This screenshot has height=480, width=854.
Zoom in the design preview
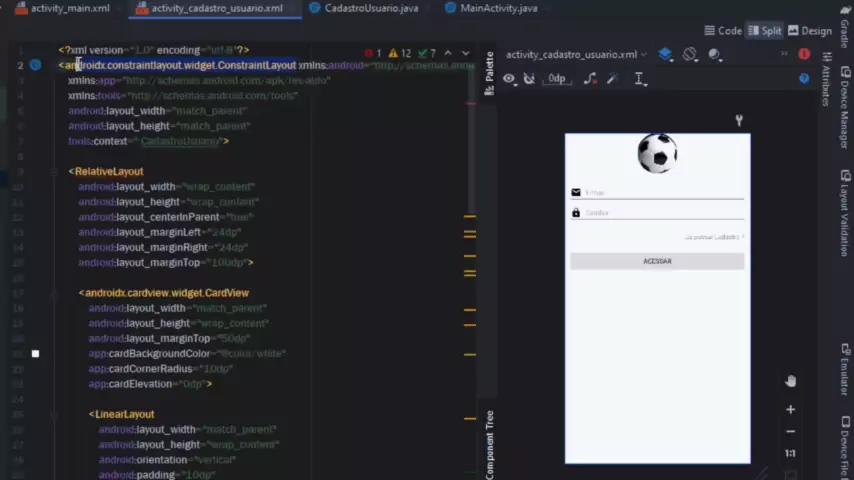coord(790,409)
